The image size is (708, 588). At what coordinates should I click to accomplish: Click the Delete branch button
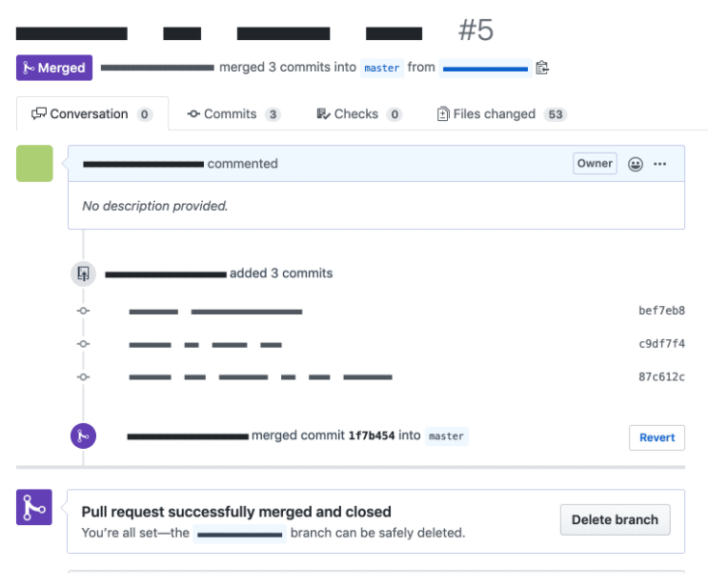[615, 520]
